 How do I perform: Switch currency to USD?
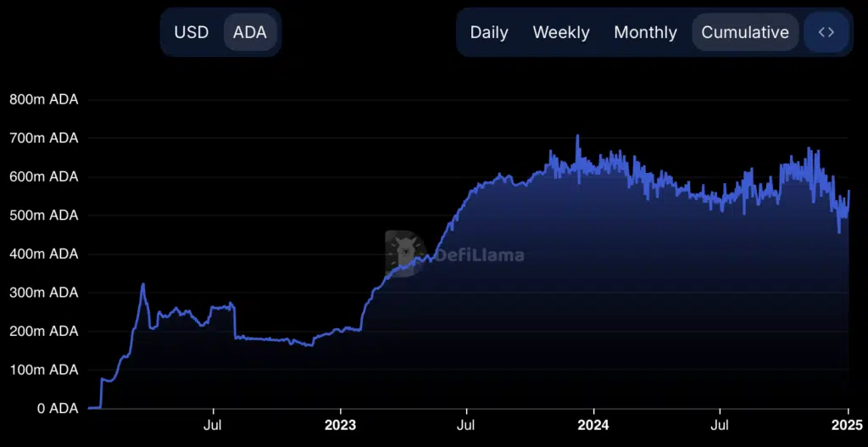(x=192, y=32)
